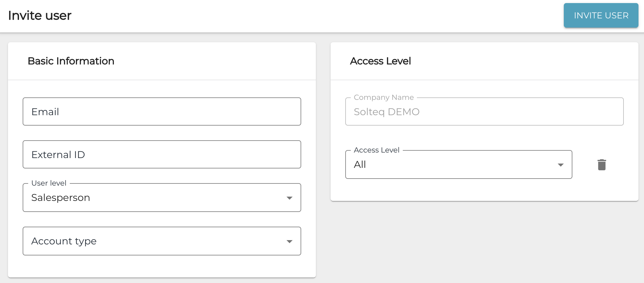The width and height of the screenshot is (644, 283).
Task: Open the Account type dropdown
Action: tap(162, 241)
